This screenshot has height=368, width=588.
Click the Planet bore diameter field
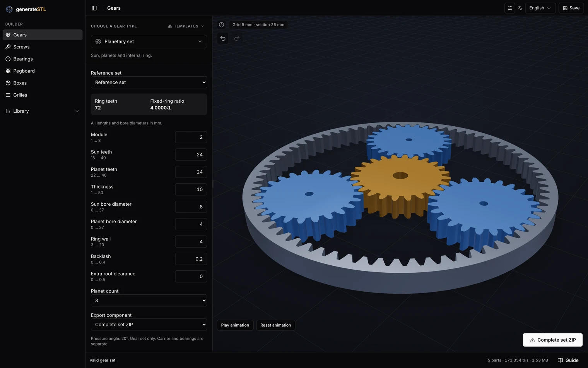pyautogui.click(x=191, y=224)
